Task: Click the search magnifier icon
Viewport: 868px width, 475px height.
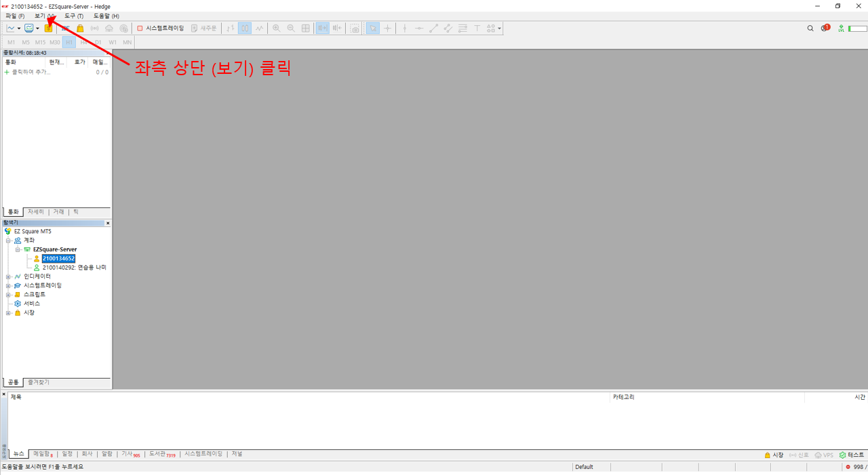Action: coord(810,28)
